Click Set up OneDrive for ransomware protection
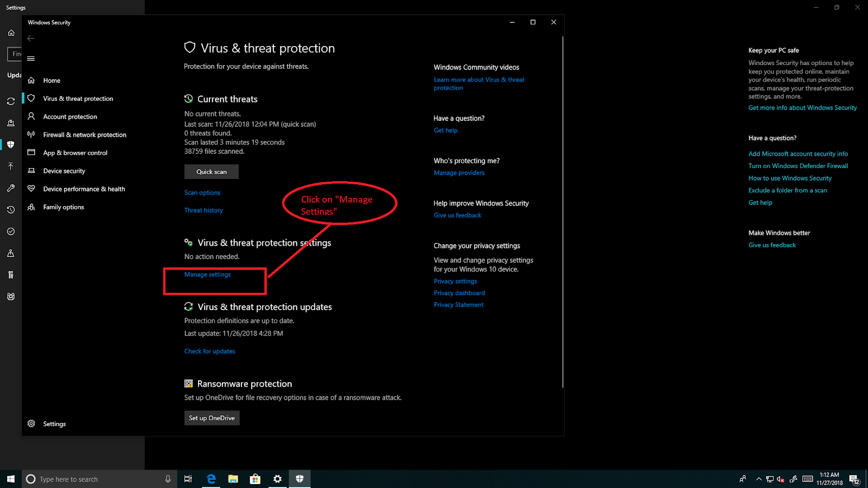 coord(212,418)
